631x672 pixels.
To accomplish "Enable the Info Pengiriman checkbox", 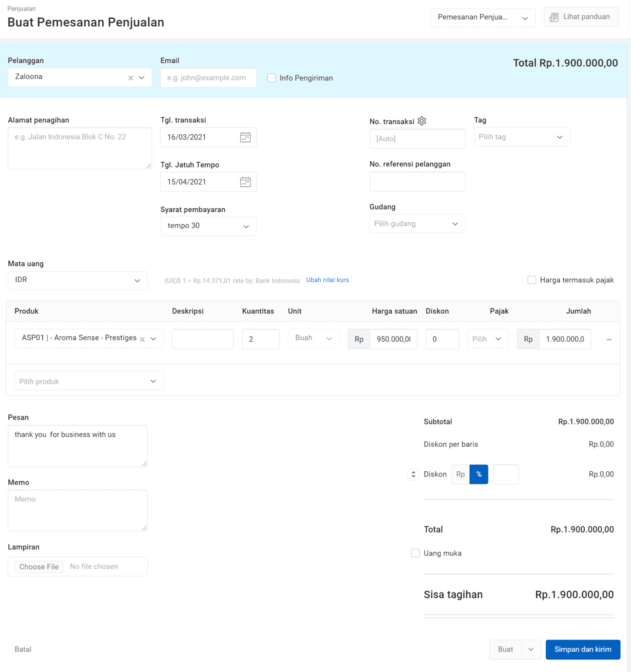I will point(271,78).
